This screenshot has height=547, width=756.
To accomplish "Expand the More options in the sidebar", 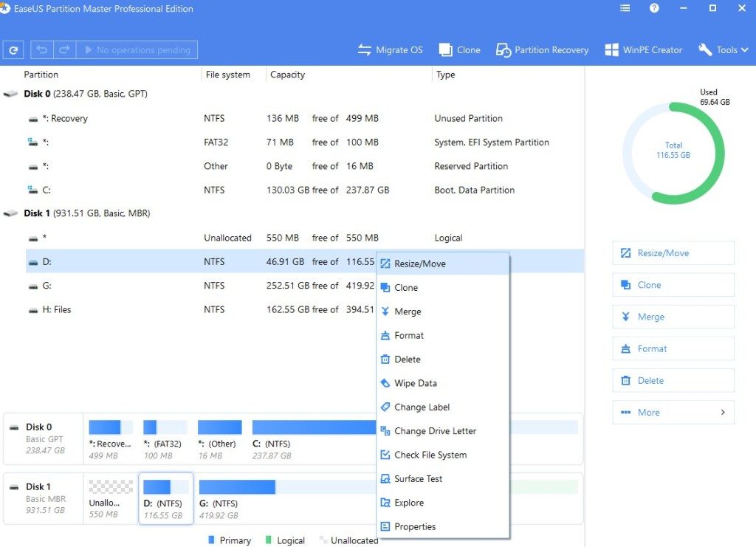I will click(x=673, y=412).
